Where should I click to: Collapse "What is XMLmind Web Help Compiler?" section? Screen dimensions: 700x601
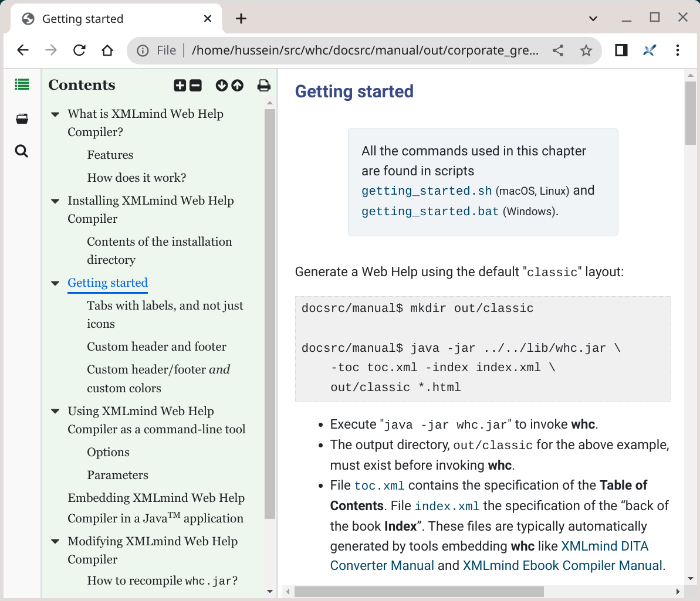point(55,114)
